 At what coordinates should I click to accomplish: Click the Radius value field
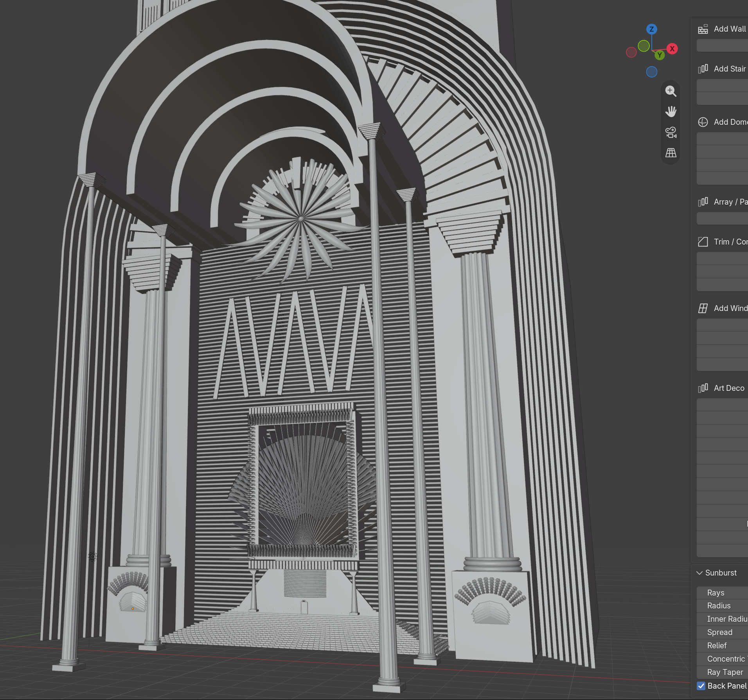[x=722, y=606]
